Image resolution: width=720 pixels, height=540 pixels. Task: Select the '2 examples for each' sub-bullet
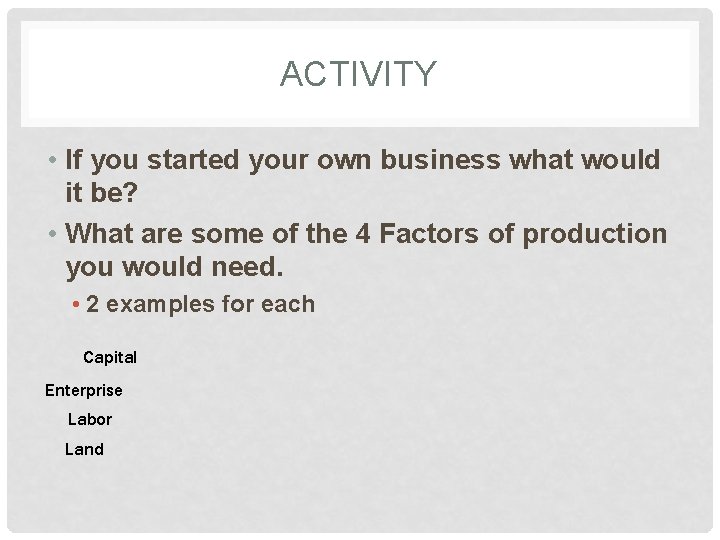coord(200,305)
